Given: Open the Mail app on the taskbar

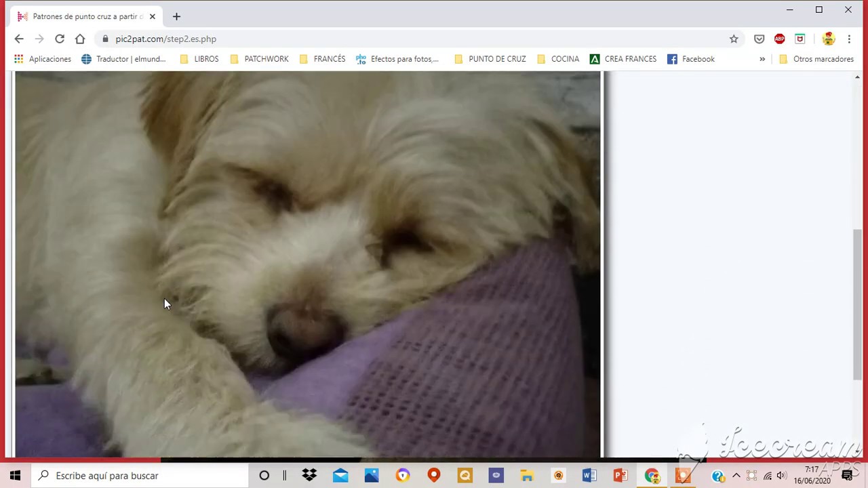Looking at the screenshot, I should point(340,476).
